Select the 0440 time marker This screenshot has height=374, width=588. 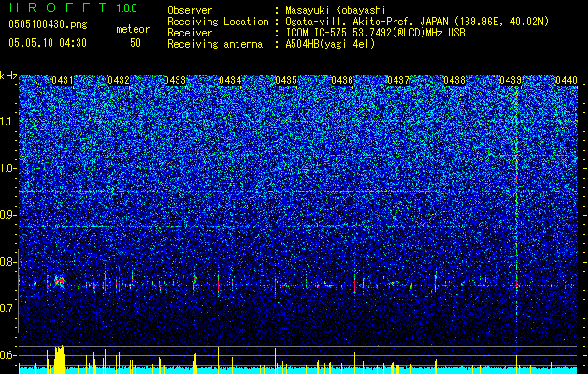(x=566, y=80)
